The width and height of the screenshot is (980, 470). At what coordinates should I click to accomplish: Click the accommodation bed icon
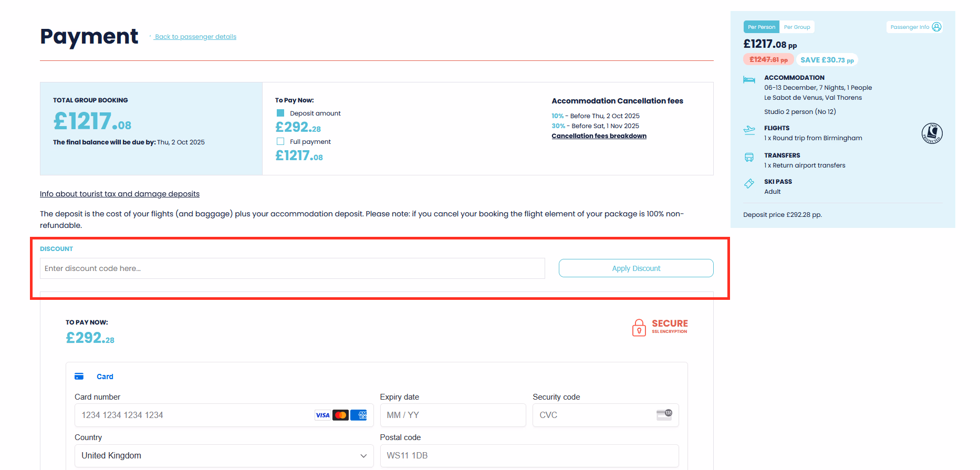pyautogui.click(x=749, y=80)
